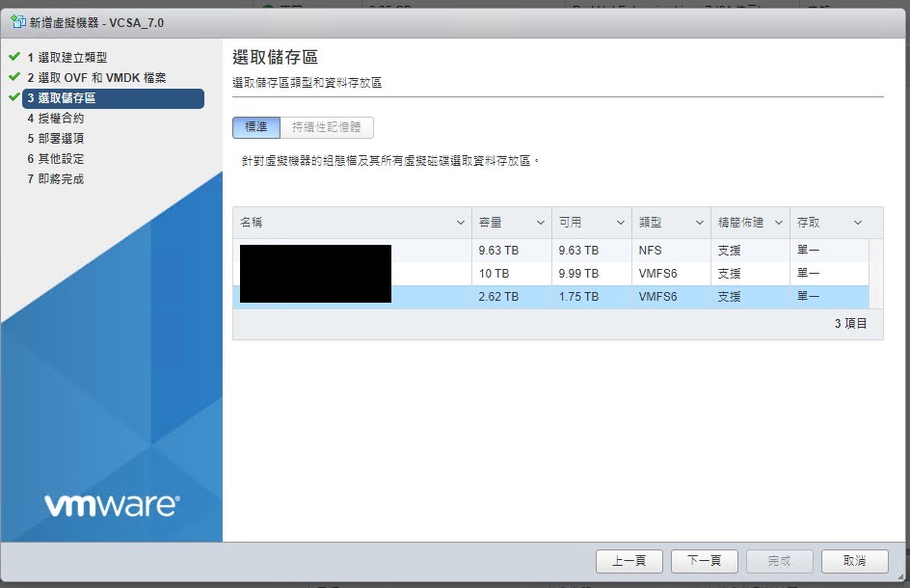
Task: Go to step 6 其他設定
Action: (56, 159)
